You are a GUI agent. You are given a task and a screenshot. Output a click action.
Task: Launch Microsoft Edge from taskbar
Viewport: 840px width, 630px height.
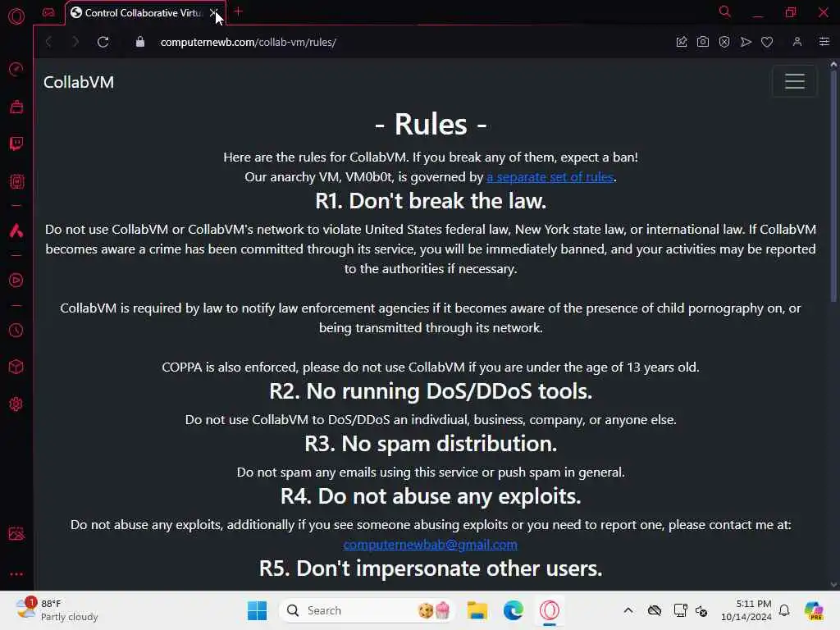pos(514,610)
